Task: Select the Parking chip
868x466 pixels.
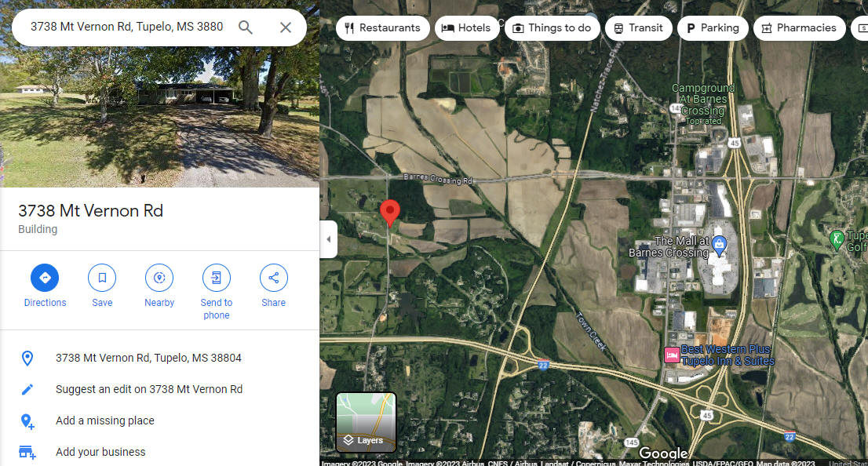Action: (713, 27)
